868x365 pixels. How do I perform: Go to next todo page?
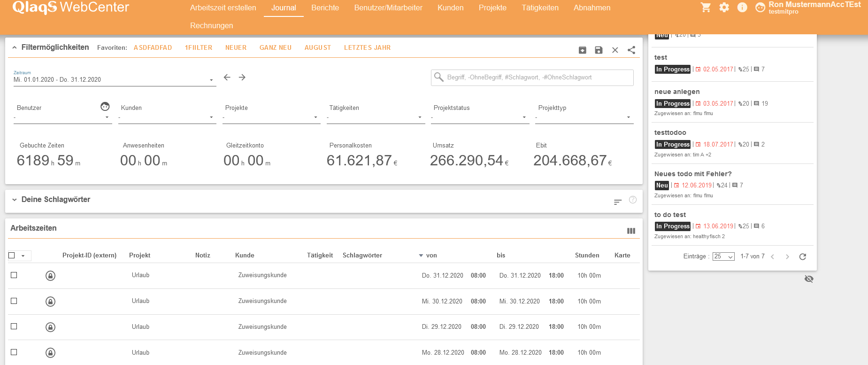point(787,256)
